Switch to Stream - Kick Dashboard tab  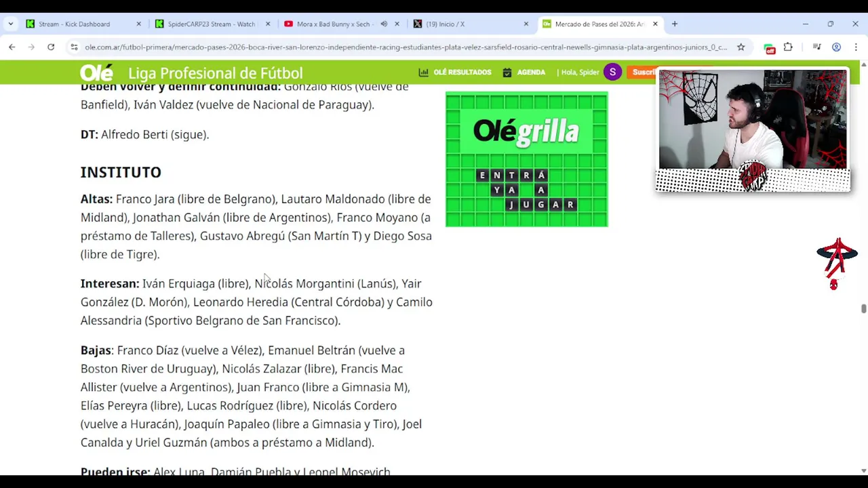(75, 24)
